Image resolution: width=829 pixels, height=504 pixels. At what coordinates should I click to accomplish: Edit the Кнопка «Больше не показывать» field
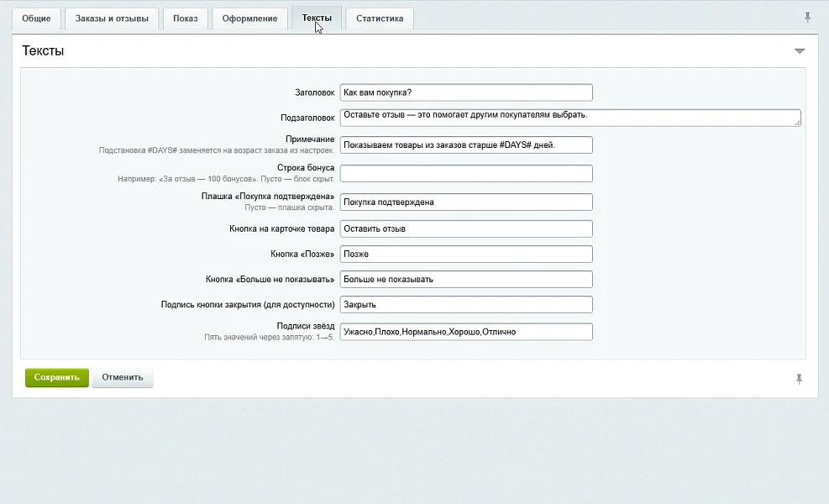tap(466, 280)
